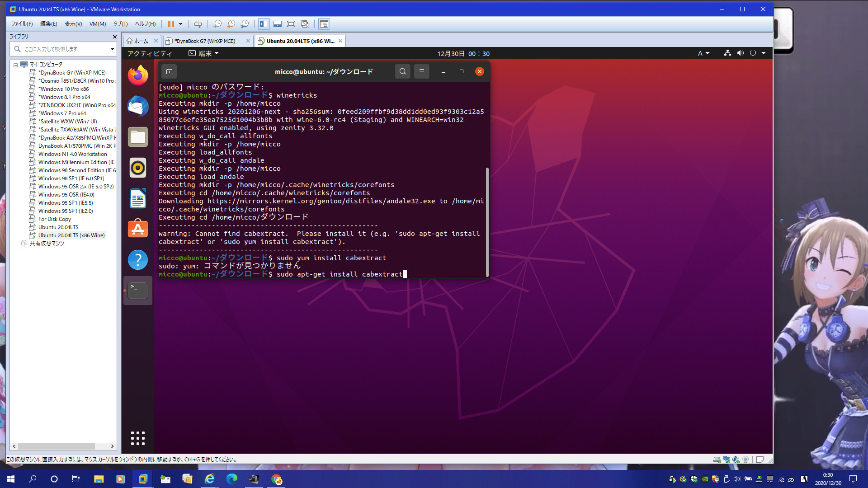Click the terminal search button
The image size is (868, 488).
(x=402, y=71)
